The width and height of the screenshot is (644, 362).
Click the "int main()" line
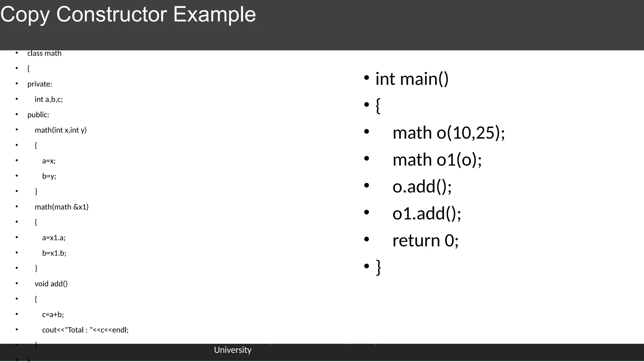point(412,79)
